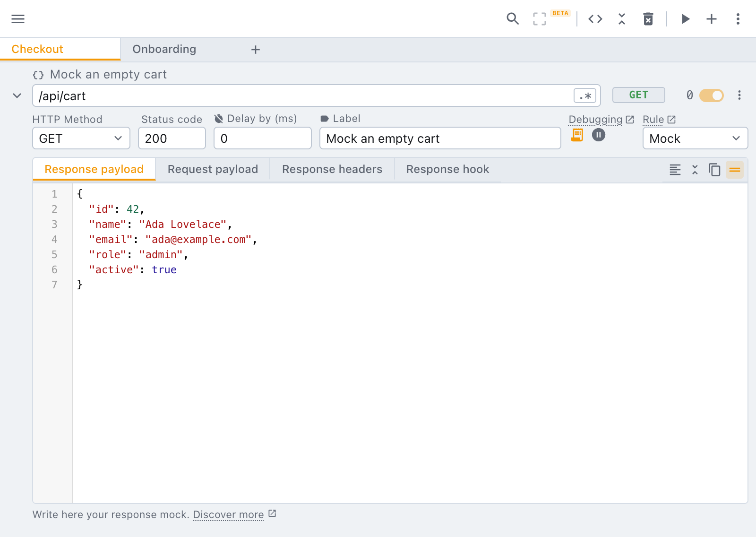Click the 42 id value on line 2
Image resolution: width=756 pixels, height=537 pixels.
133,209
